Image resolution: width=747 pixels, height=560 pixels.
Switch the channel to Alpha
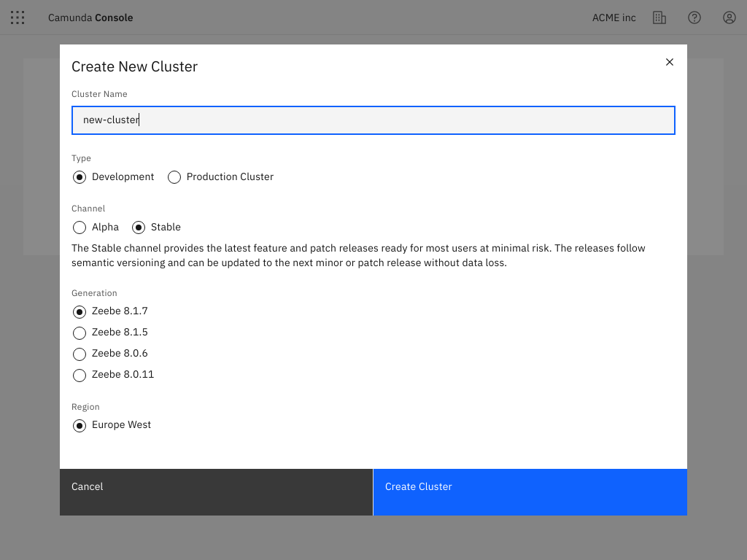[x=79, y=227]
